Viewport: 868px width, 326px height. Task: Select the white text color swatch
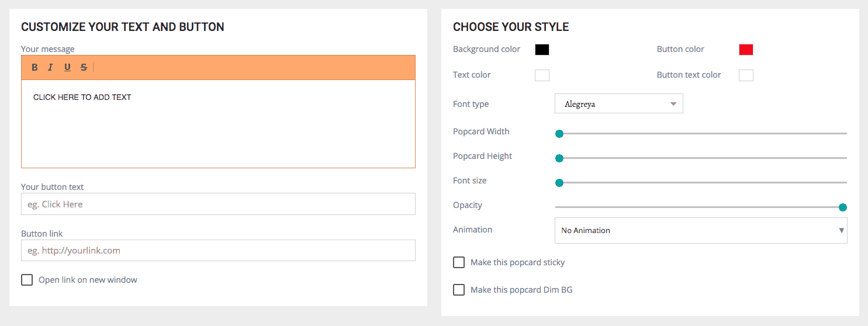[542, 75]
